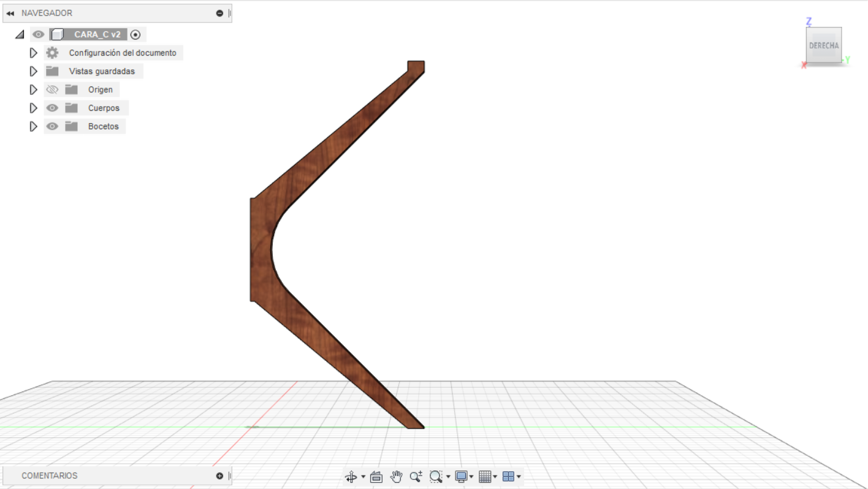Collapse the NAVEGADOR panel with double arrows
This screenshot has width=868, height=489.
[10, 13]
